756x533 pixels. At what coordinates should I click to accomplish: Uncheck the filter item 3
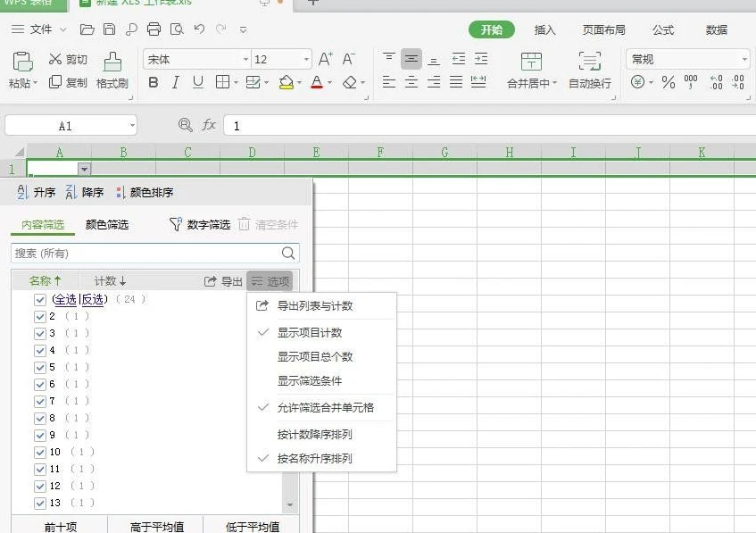[x=40, y=334]
